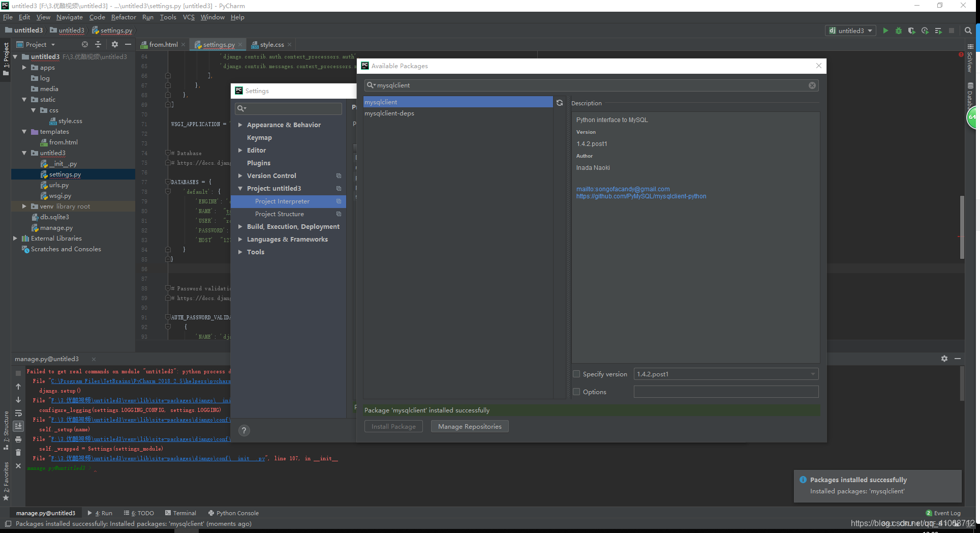The height and width of the screenshot is (533, 980).
Task: Collapse all in the Project panel
Action: (98, 45)
